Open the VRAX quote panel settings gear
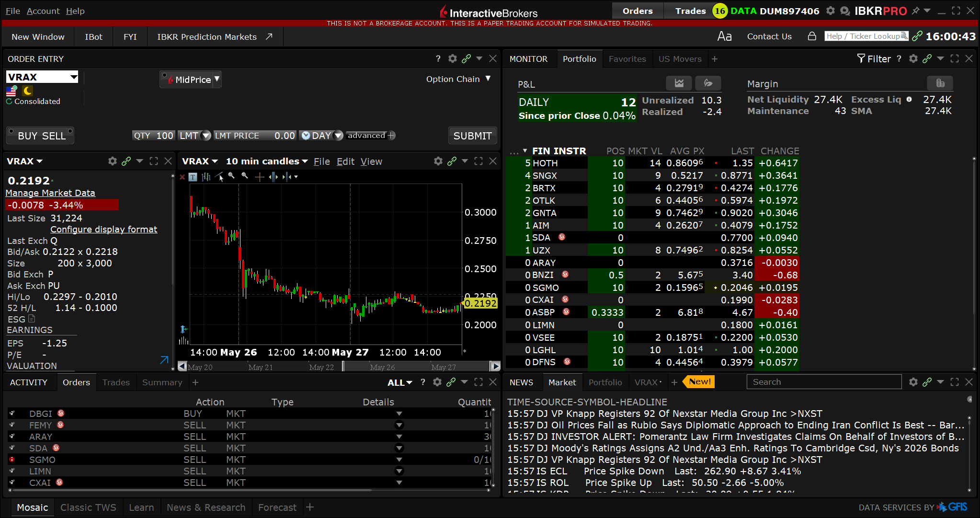Screen dimensions: 980x518 click(113, 161)
